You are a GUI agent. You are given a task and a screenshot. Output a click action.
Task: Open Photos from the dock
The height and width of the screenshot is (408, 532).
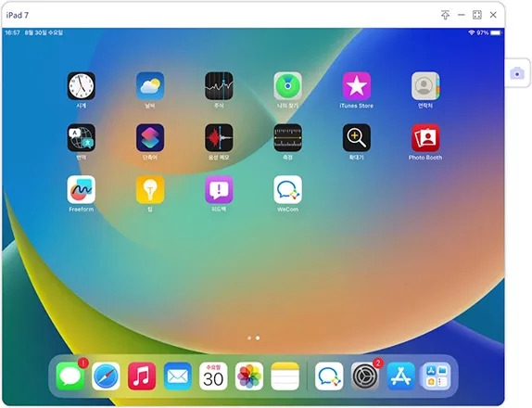coord(249,376)
